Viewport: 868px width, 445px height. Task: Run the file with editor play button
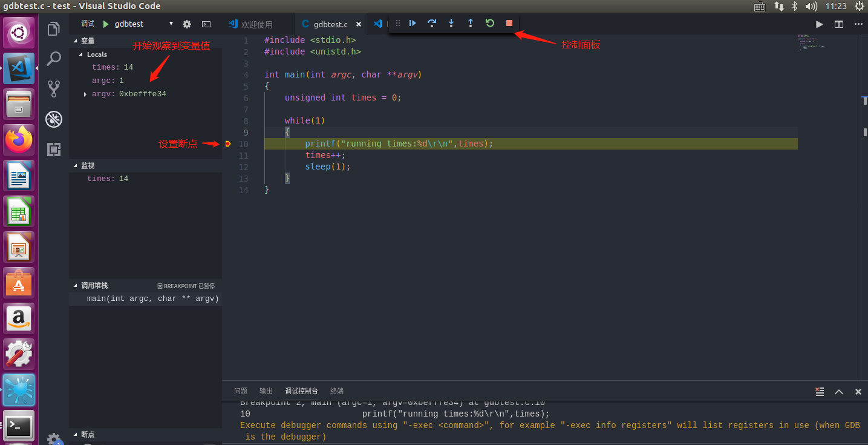[x=820, y=24]
